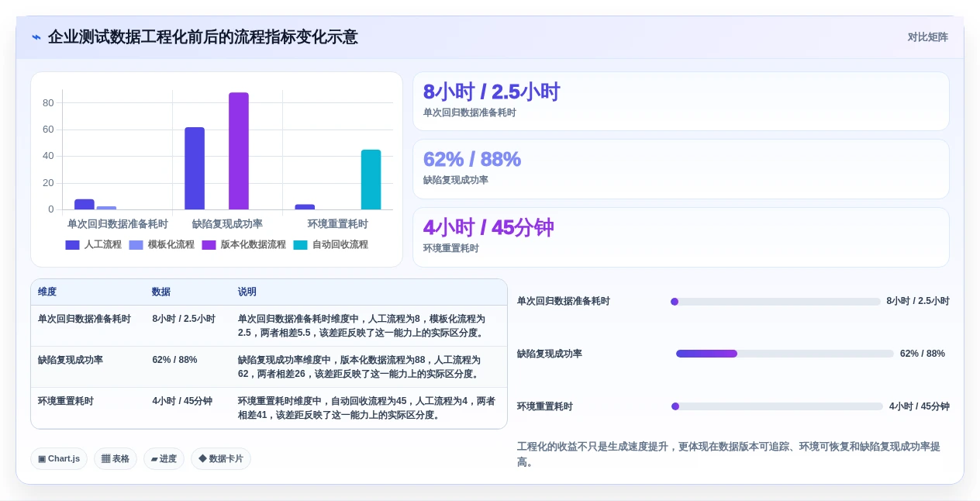This screenshot has width=980, height=501.
Task: Click the 单次回归数据准备耗时 chart axis label
Action: click(118, 224)
